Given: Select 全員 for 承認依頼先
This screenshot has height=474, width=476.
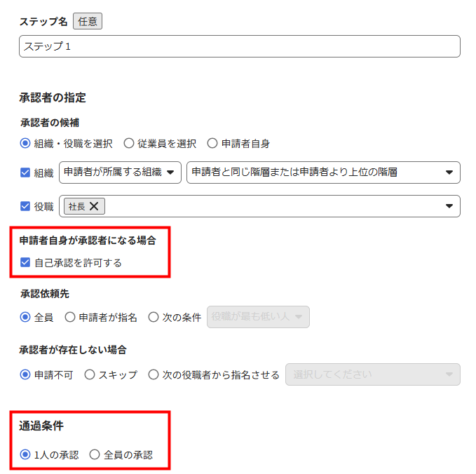Looking at the screenshot, I should coord(25,317).
